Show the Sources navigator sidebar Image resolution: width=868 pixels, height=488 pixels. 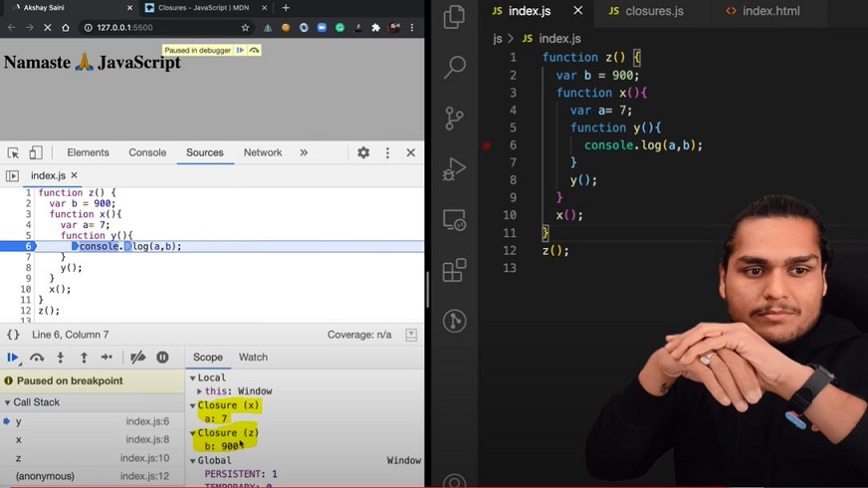[x=12, y=175]
